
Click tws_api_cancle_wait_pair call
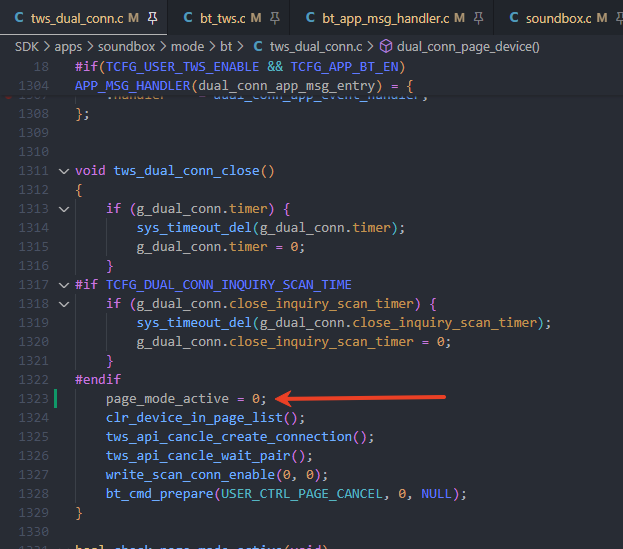(x=198, y=456)
